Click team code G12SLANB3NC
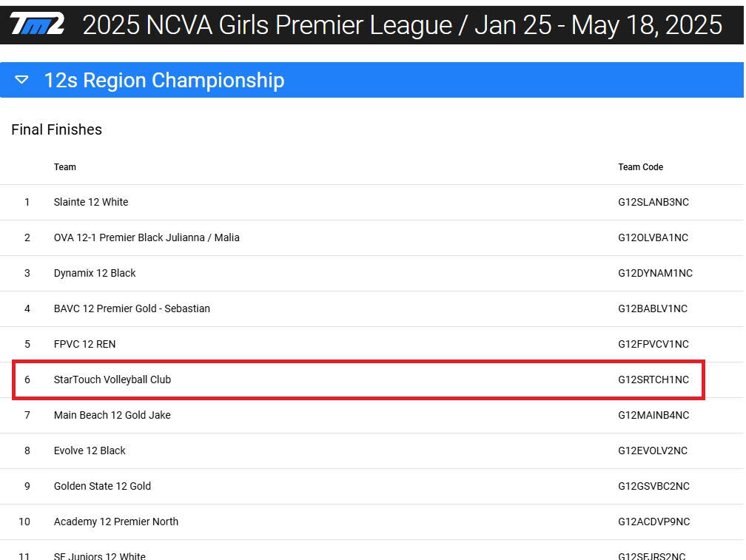This screenshot has height=560, width=746. tap(653, 202)
